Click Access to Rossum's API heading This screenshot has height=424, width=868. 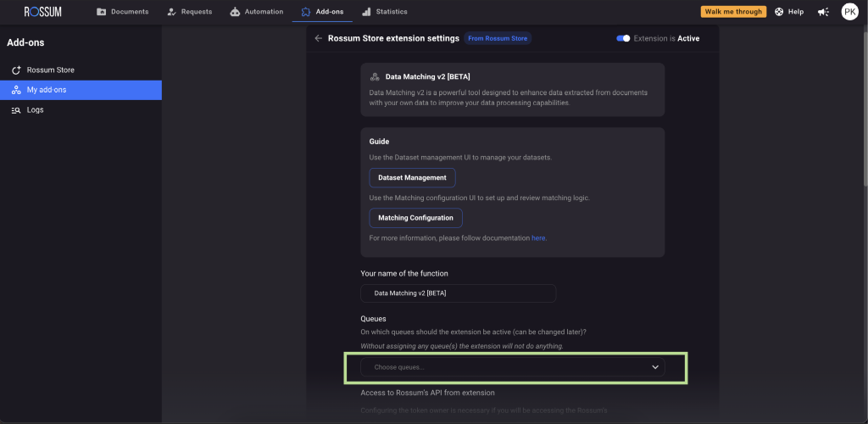[427, 393]
